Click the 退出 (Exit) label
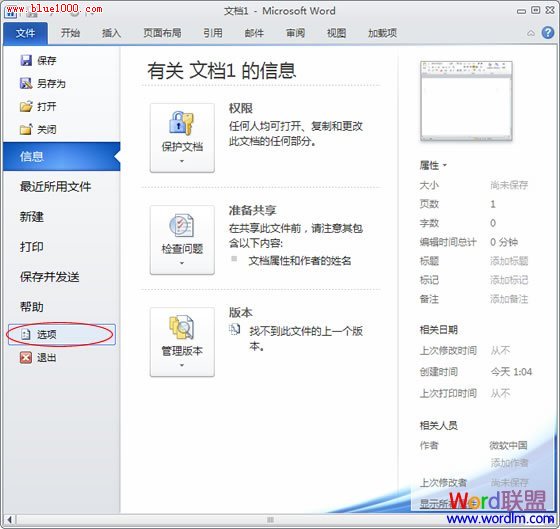The height and width of the screenshot is (529, 560). [47, 358]
